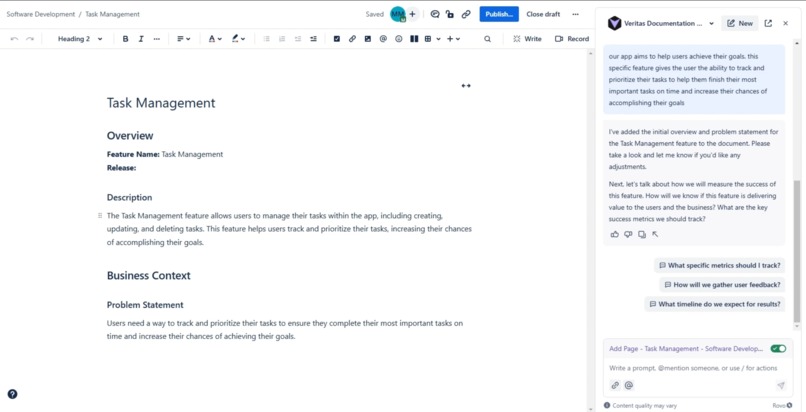806x412 pixels.
Task: Attach a link in the chat prompt
Action: click(615, 385)
